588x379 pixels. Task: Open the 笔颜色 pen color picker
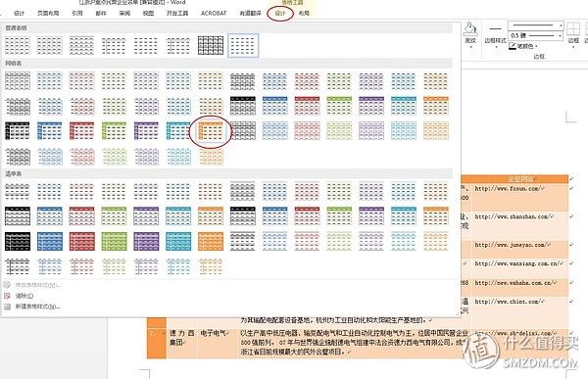tap(523, 46)
